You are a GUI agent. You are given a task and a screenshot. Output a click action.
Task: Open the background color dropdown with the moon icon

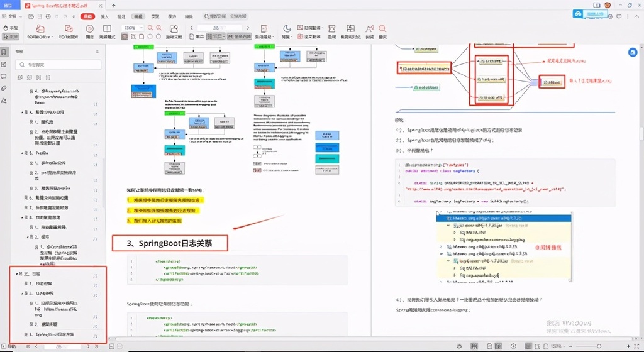(287, 31)
